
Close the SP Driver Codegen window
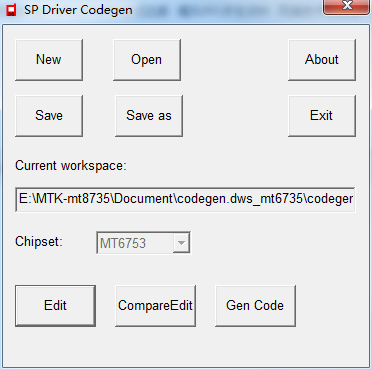tap(347, 6)
